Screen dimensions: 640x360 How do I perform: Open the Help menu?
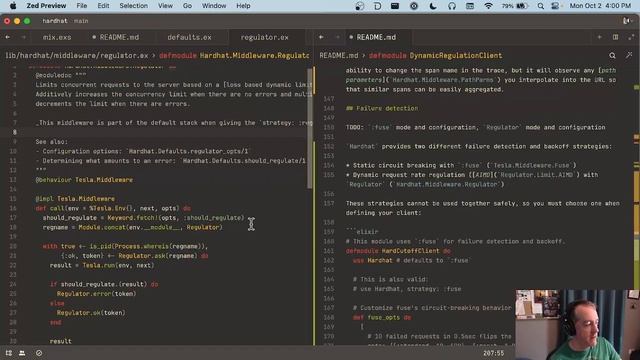tap(243, 6)
